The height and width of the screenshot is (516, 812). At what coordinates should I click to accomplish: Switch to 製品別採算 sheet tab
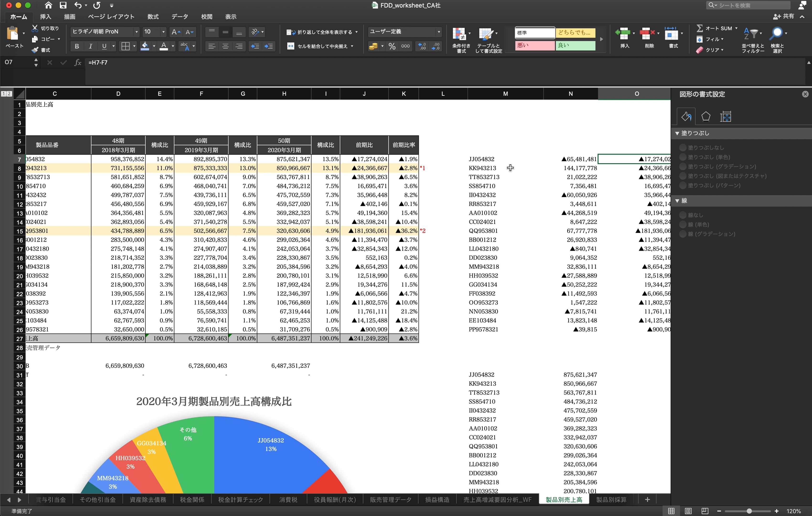(611, 500)
